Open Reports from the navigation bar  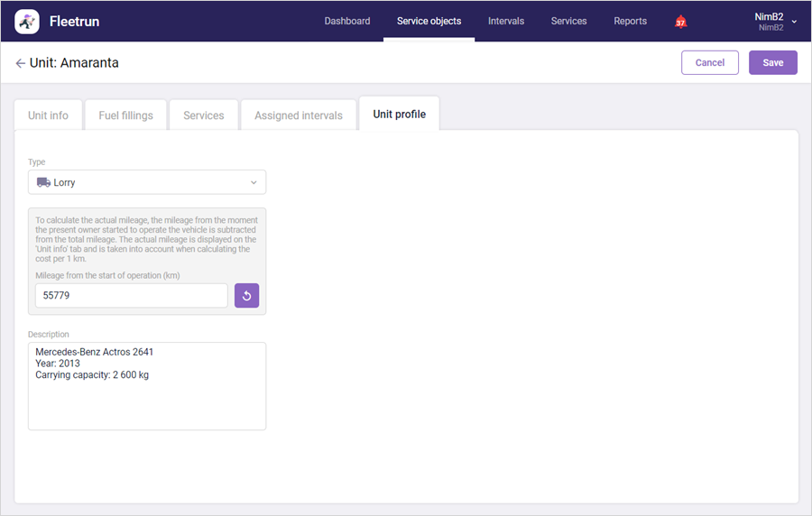(x=631, y=22)
